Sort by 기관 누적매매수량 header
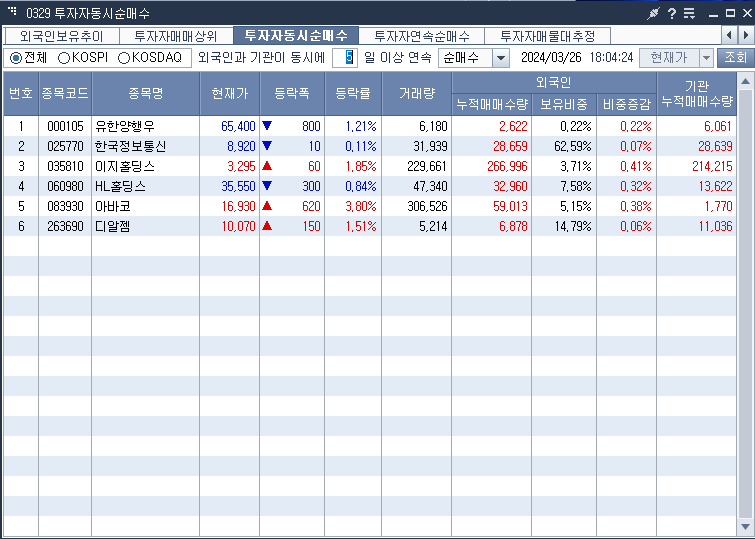755x539 pixels. tap(696, 93)
